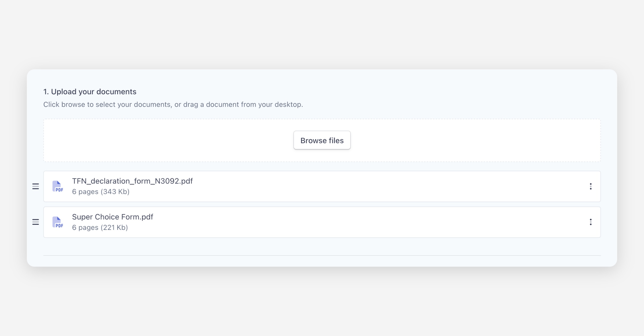Click the dashed upload drop zone left of Browse files
This screenshot has height=336, width=644.
pos(166,140)
